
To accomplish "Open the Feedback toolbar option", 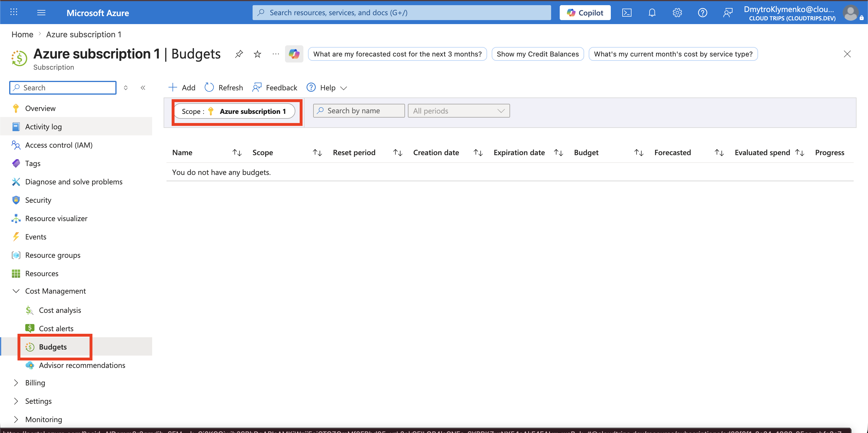I will tap(275, 87).
